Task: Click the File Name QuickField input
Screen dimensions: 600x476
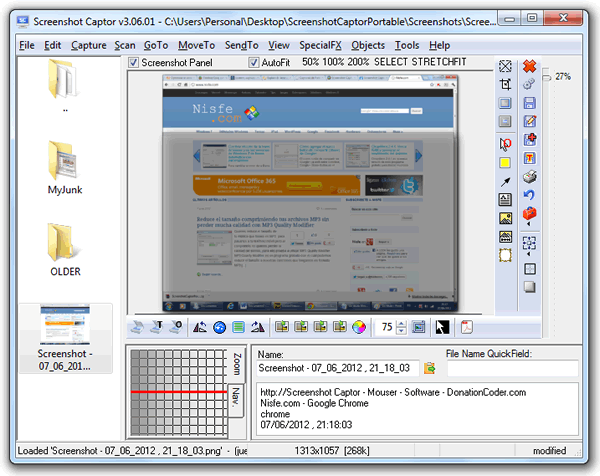Action: click(513, 368)
